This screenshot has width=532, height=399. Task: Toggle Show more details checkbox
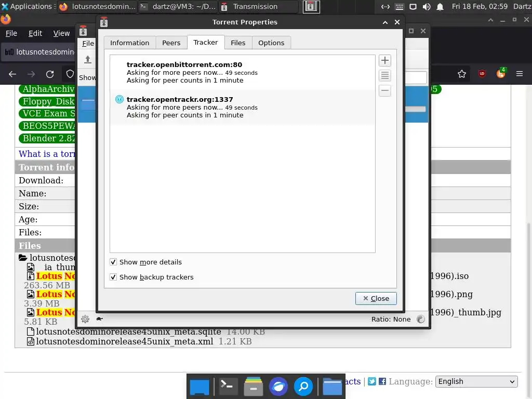[113, 262]
